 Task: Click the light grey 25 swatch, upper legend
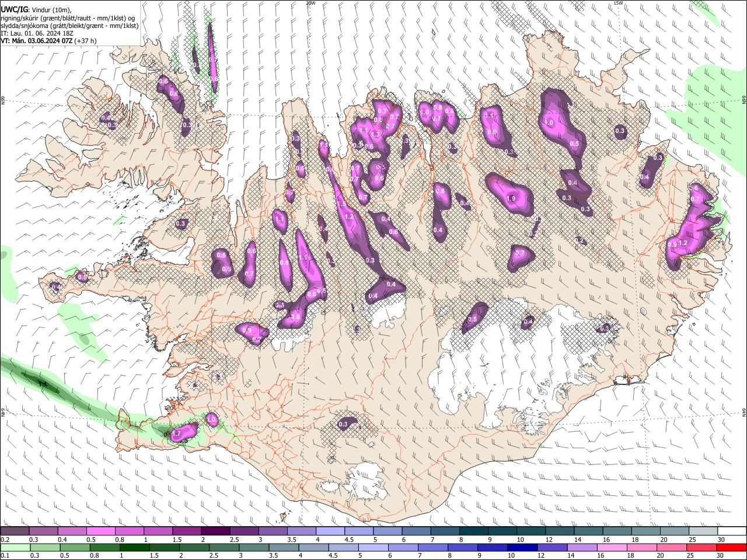(x=703, y=531)
